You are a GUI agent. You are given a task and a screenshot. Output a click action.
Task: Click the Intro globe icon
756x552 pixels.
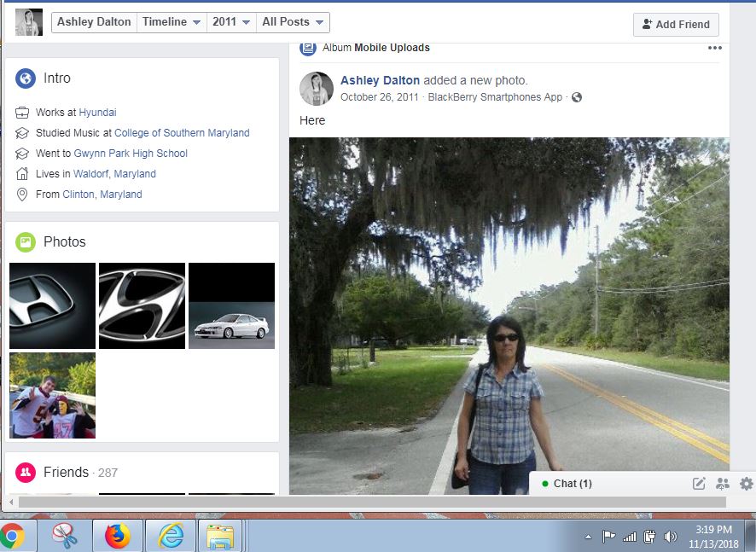(x=26, y=78)
